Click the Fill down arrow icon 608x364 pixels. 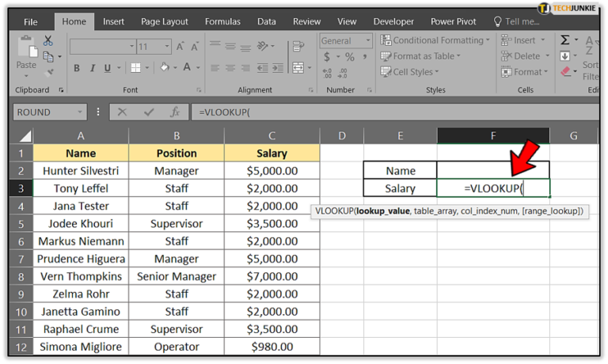565,56
